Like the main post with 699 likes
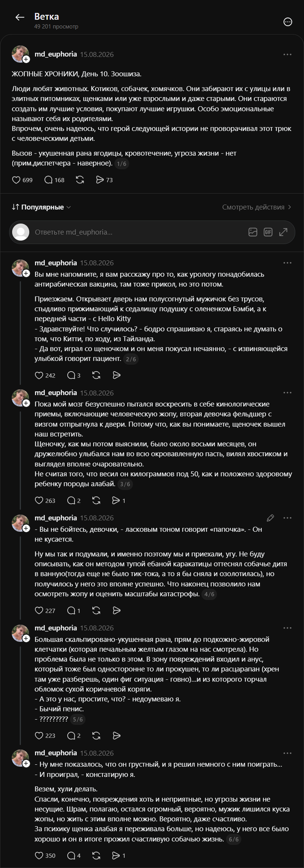 [x=22, y=180]
